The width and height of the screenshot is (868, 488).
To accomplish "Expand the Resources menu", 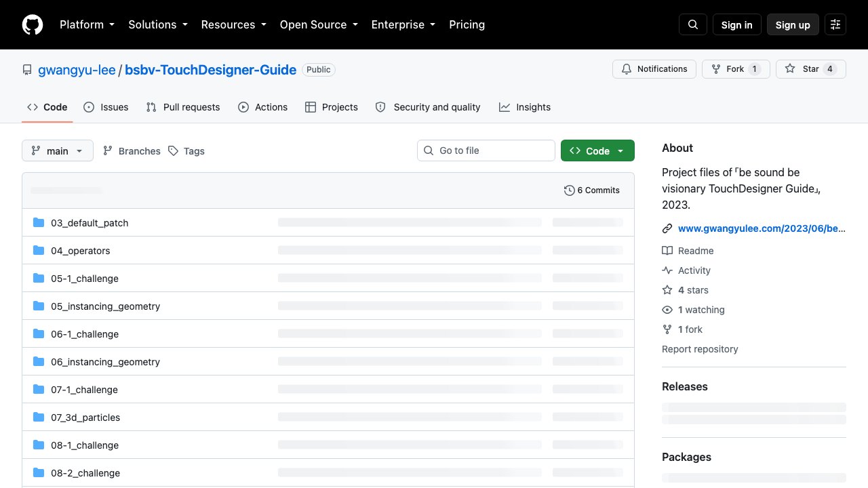I will coord(233,24).
